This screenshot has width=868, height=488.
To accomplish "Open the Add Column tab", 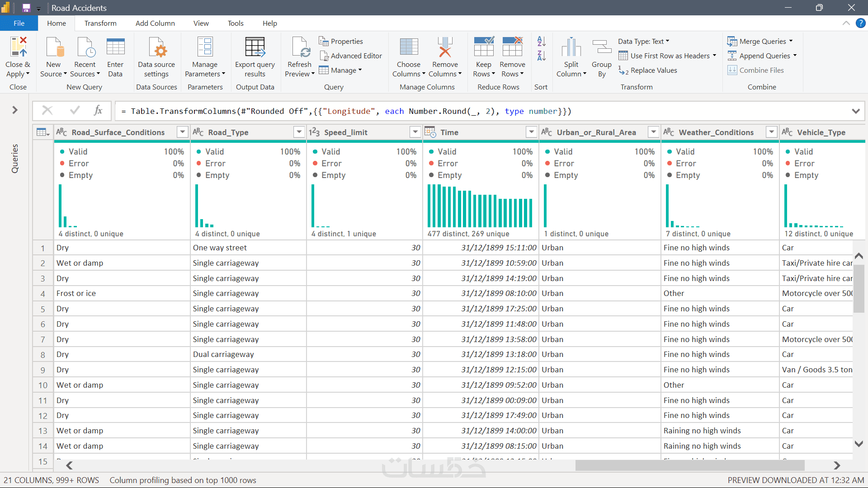I will (x=155, y=23).
